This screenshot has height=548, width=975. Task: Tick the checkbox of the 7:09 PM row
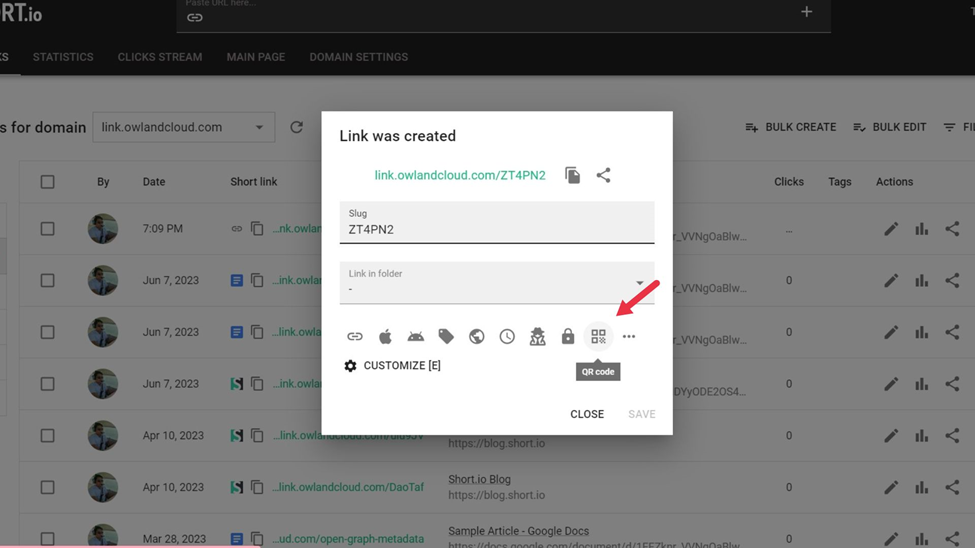47,229
